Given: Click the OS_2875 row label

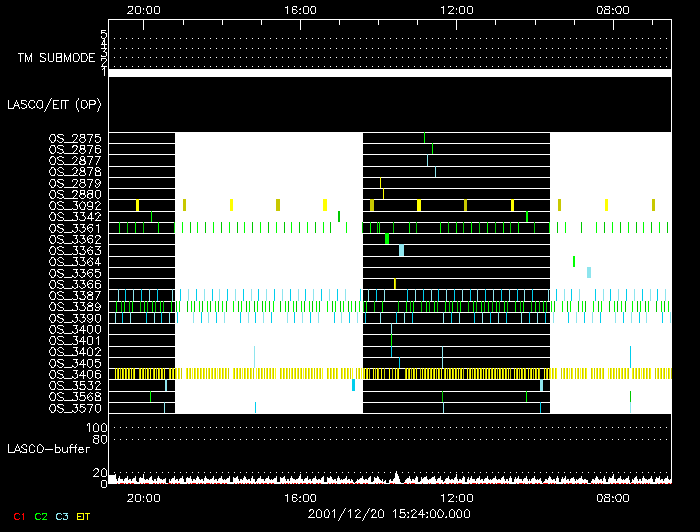Looking at the screenshot, I should [75, 138].
